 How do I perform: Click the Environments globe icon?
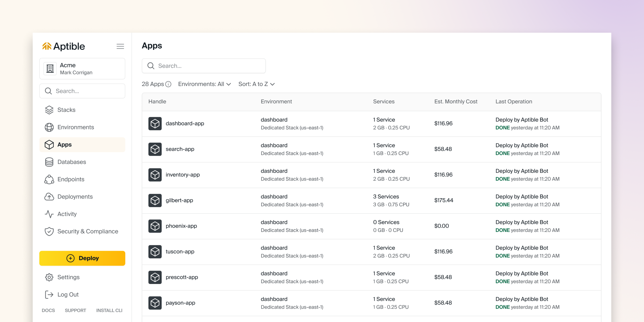point(49,127)
